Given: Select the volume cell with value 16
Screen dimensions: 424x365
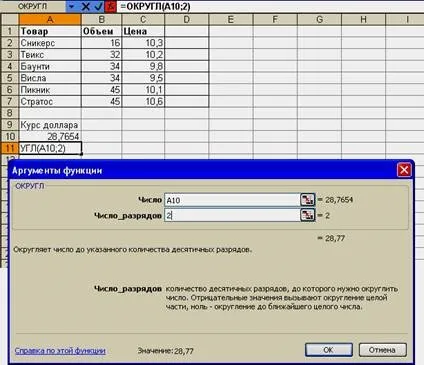Looking at the screenshot, I should pos(102,43).
